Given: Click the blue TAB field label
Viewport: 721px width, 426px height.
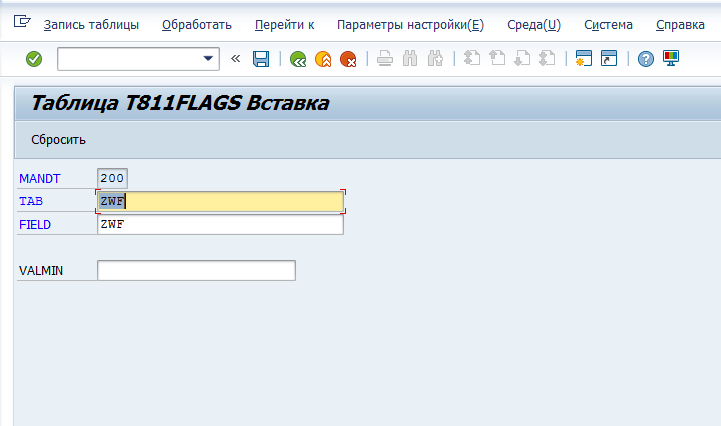Looking at the screenshot, I should 31,201.
